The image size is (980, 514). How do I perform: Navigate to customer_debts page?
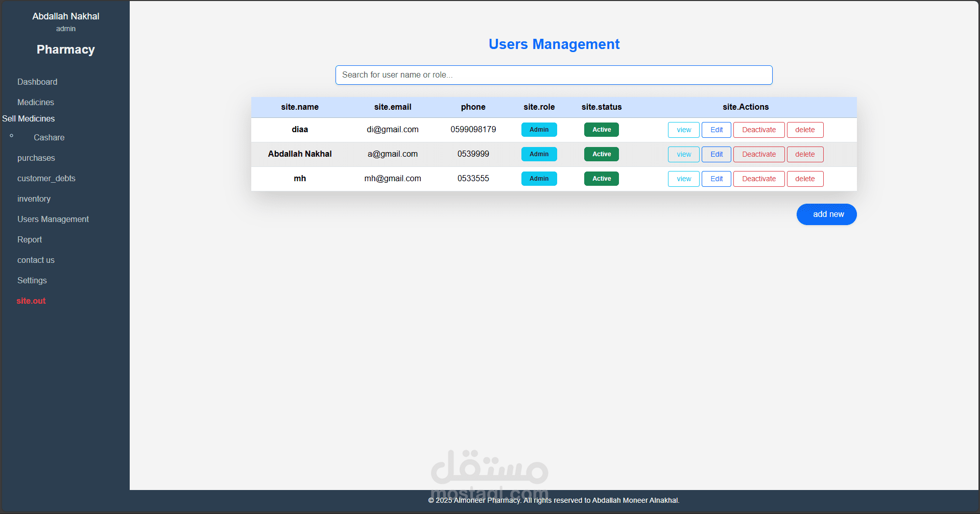(x=46, y=178)
